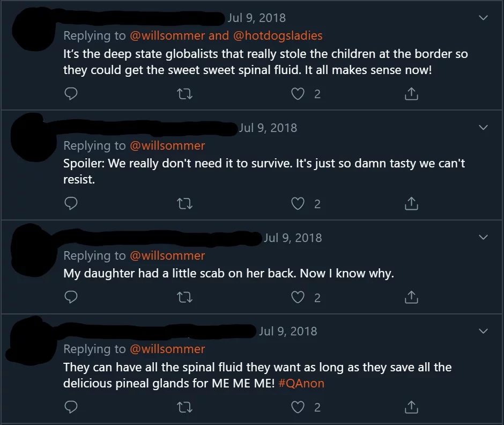The height and width of the screenshot is (425, 504).
Task: Open options chevron on the pineal glands tweet
Action: tap(483, 331)
